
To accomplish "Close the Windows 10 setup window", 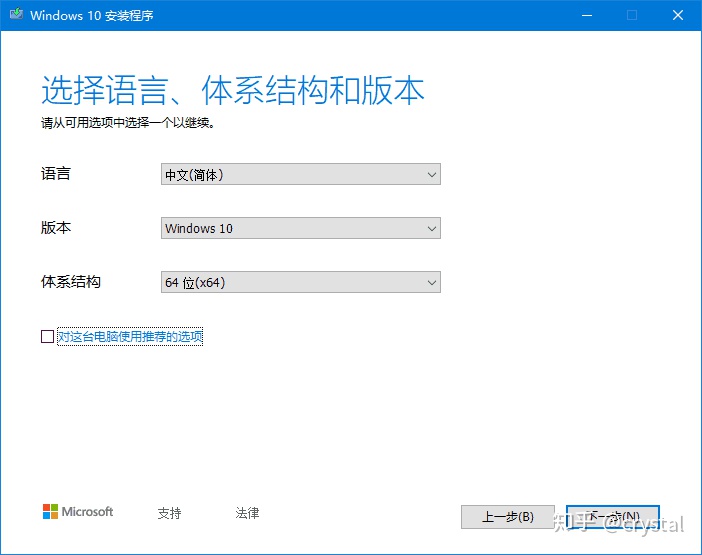I will coord(678,15).
